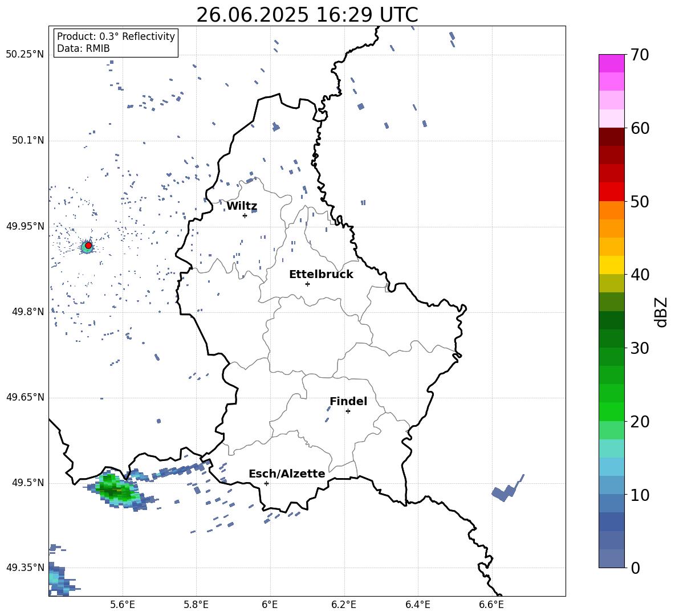Click the 60 tick on colorbar

coord(639,128)
